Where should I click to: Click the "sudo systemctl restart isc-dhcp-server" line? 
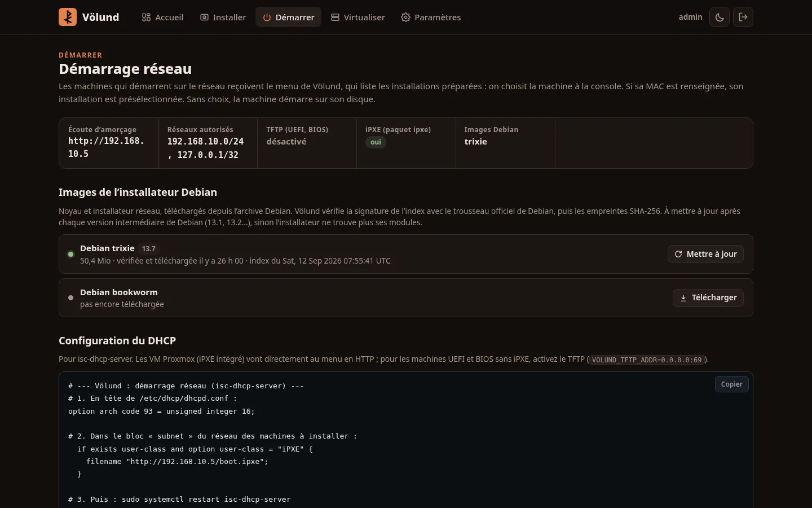click(x=179, y=500)
